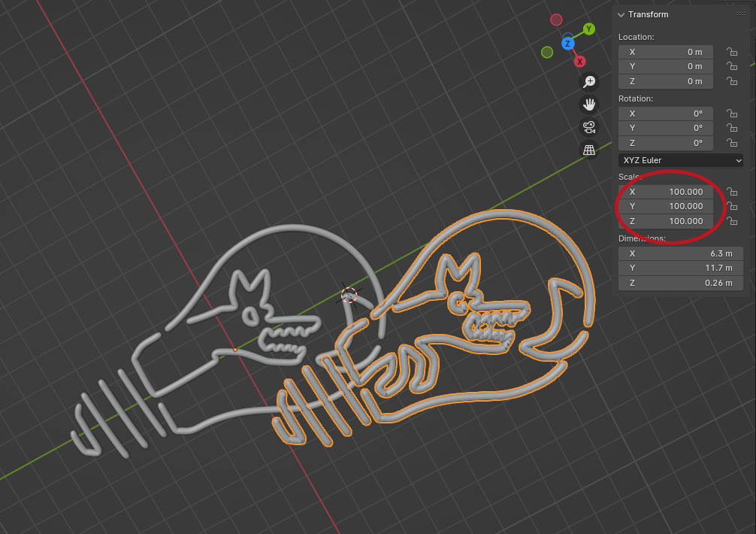This screenshot has height=534, width=756.
Task: Lock the Location Z value
Action: [731, 81]
